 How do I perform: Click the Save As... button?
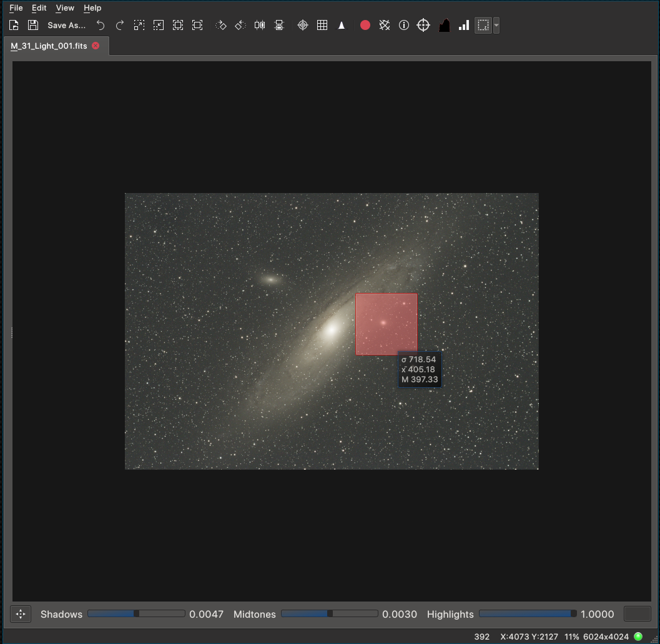tap(66, 25)
